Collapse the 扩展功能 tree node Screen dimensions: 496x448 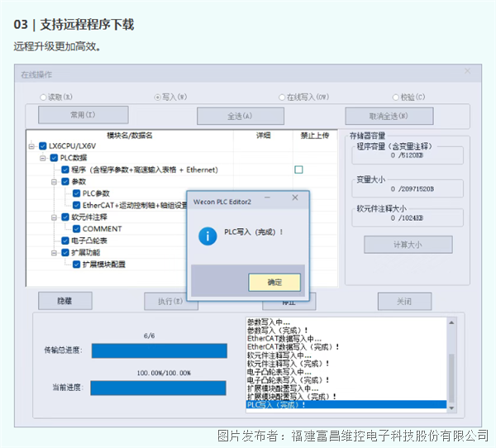[54, 252]
